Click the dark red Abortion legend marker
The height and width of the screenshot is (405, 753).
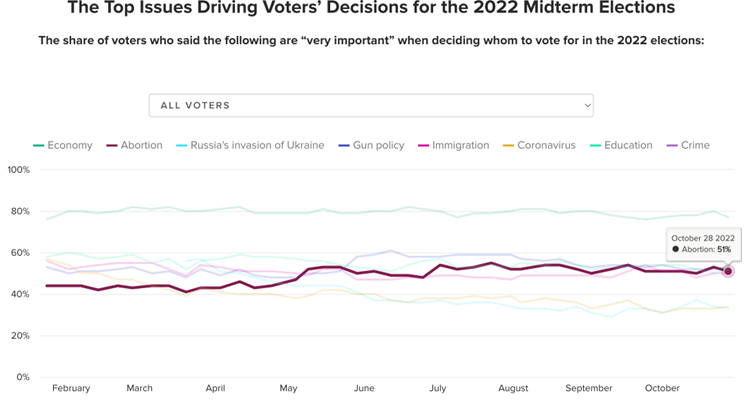111,145
